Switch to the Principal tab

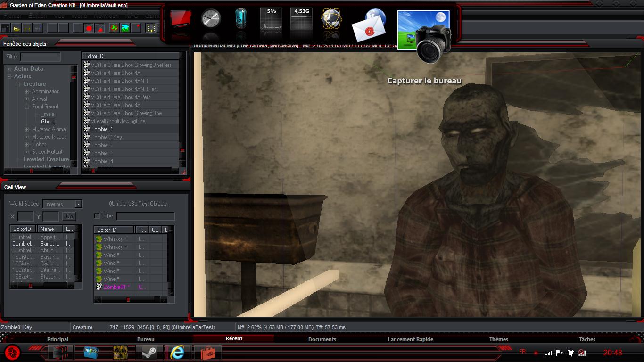pyautogui.click(x=58, y=339)
